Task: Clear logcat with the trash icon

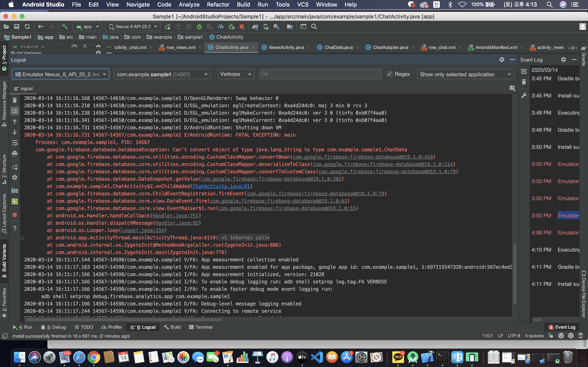Action: pos(14,100)
